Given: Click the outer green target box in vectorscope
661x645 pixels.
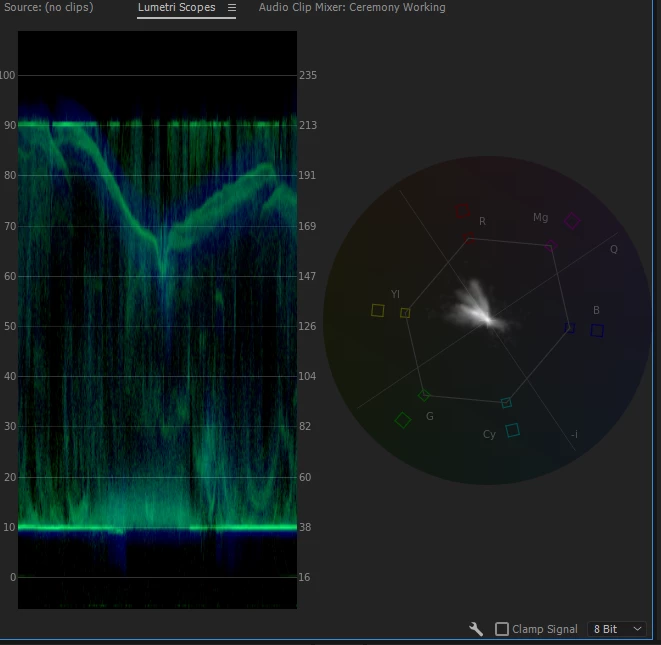Looking at the screenshot, I should [x=403, y=420].
